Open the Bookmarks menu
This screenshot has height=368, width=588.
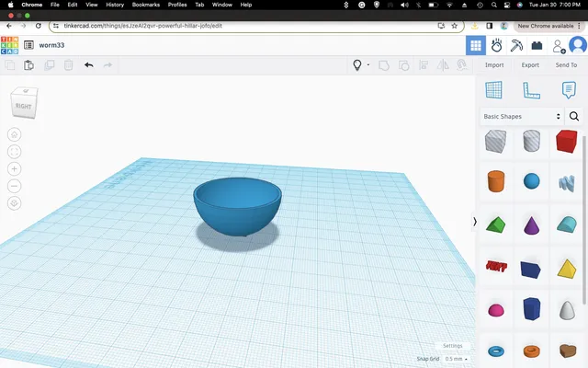tap(145, 5)
